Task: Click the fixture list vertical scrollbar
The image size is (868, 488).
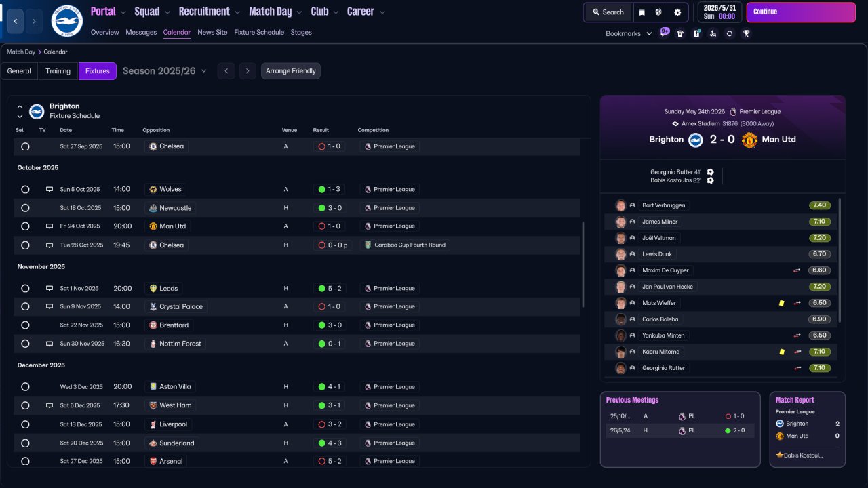Action: pyautogui.click(x=583, y=264)
